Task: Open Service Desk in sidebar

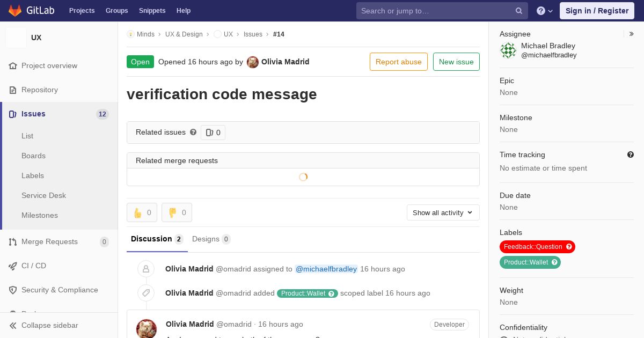Action: coord(43,195)
